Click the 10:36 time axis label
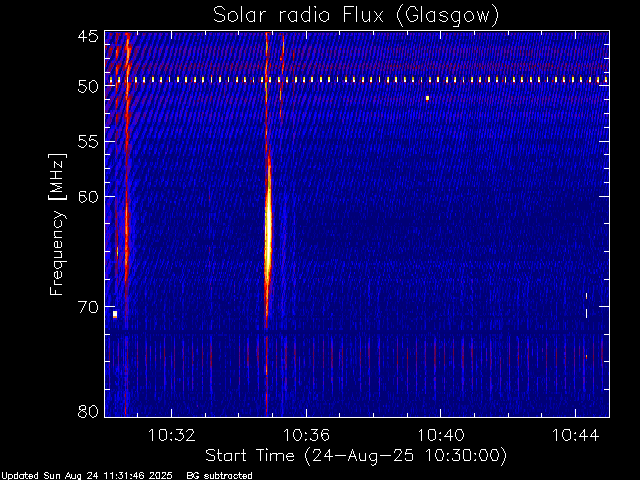The height and width of the screenshot is (480, 640). click(x=306, y=435)
